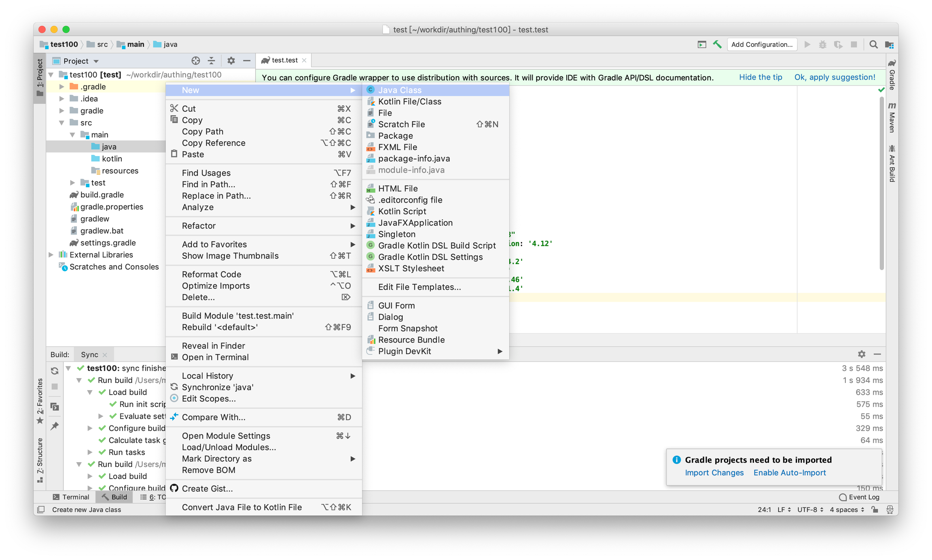Click the Build panel refresh sync icon
Viewport: 932px width, 560px height.
click(x=55, y=371)
